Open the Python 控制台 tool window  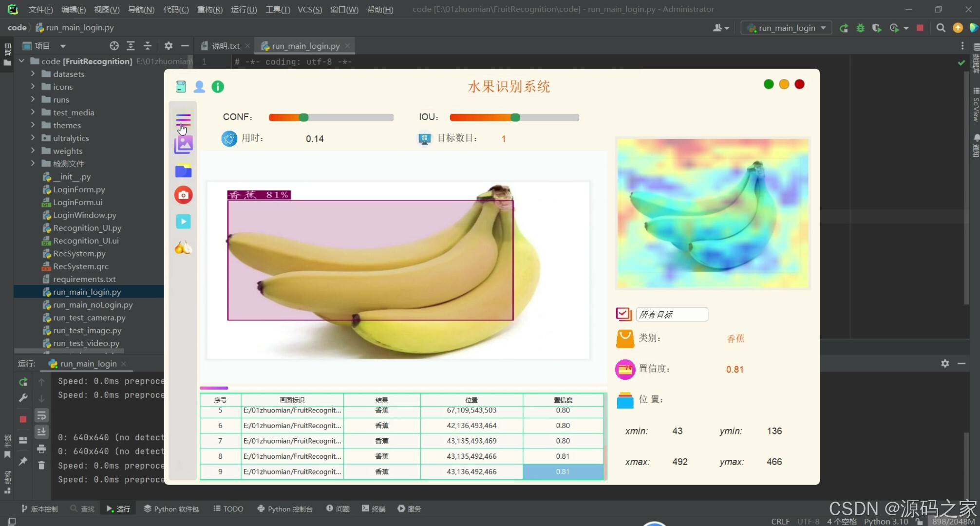285,508
